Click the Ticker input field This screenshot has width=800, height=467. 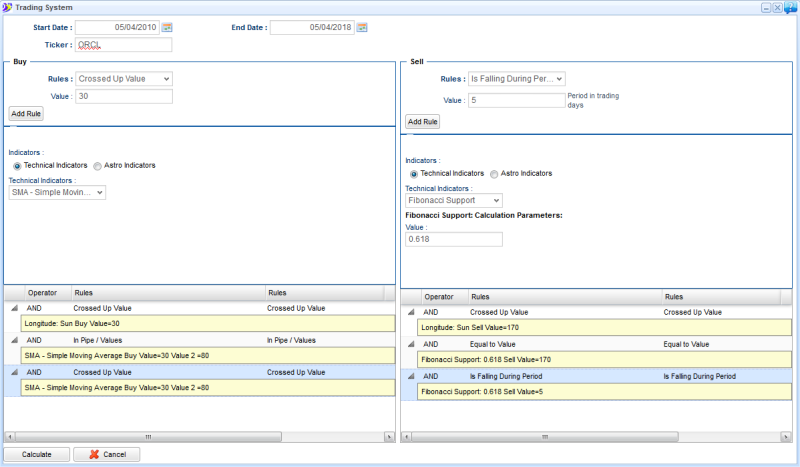click(x=123, y=45)
